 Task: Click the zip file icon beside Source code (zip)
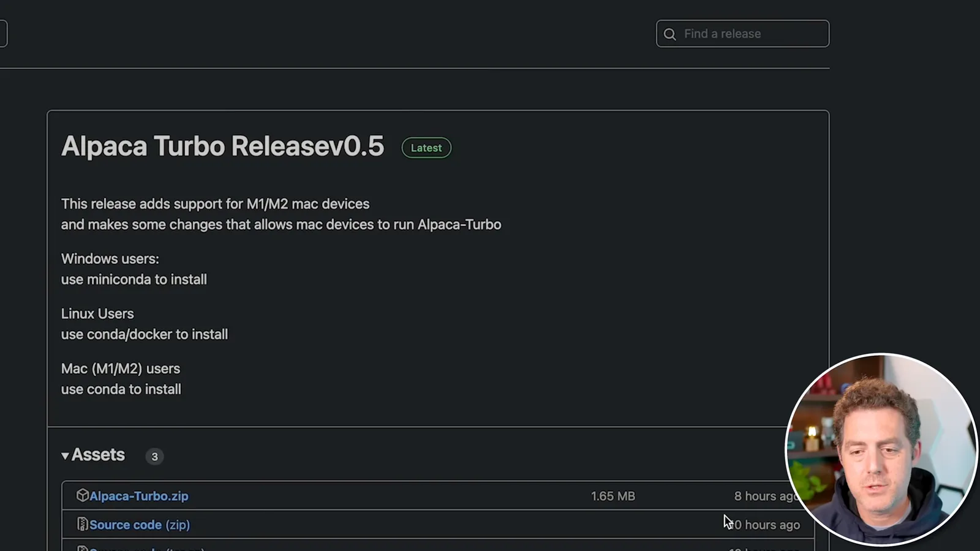point(83,524)
